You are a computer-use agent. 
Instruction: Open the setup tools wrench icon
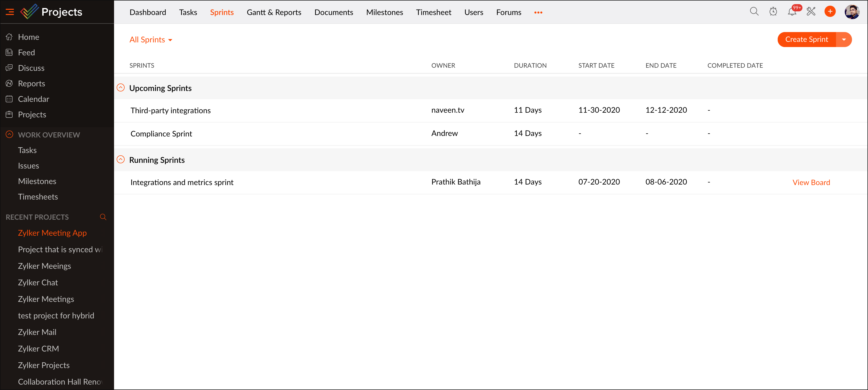pos(811,12)
